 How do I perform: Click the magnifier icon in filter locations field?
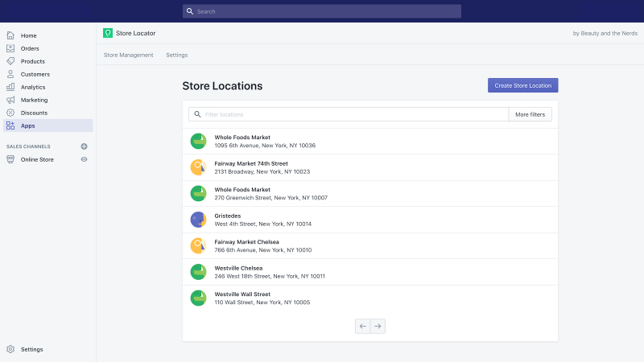tap(197, 114)
